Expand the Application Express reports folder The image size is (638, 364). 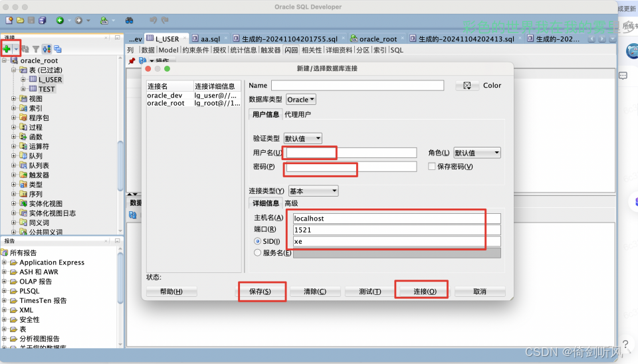(5, 262)
